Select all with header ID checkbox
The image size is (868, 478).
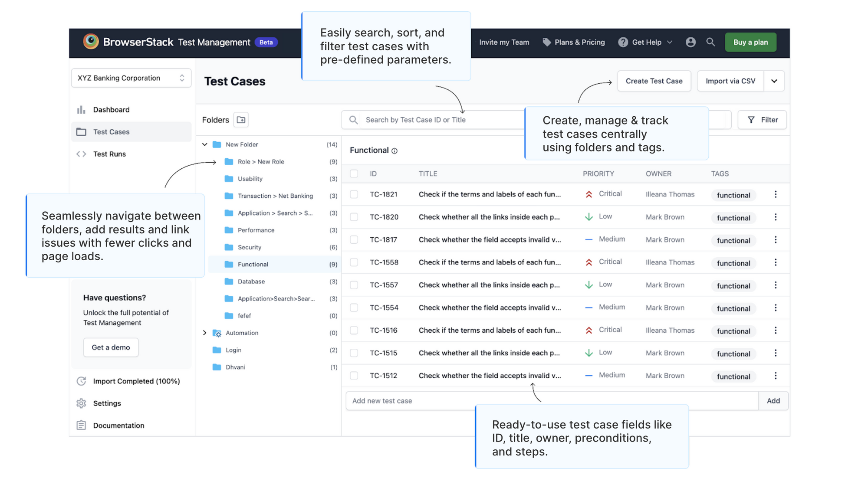click(x=354, y=174)
